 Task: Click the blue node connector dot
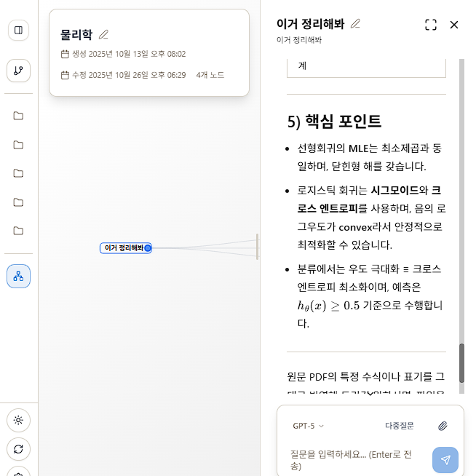point(148,248)
